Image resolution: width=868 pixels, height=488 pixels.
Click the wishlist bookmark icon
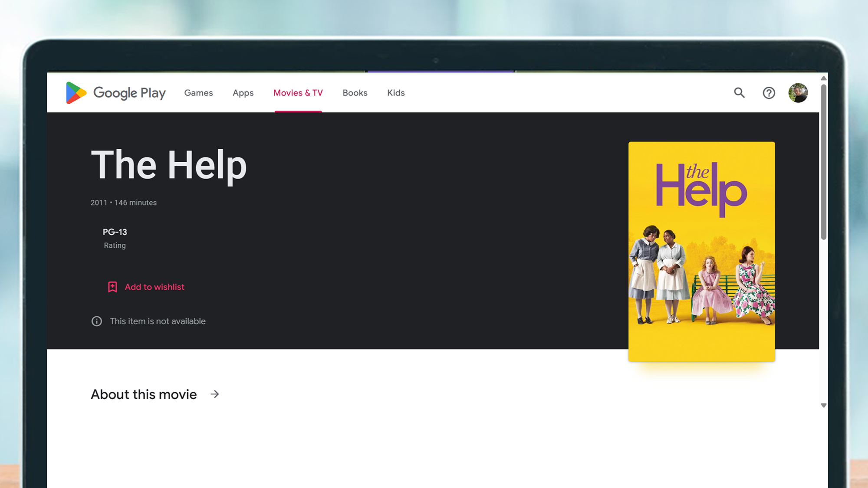(112, 287)
